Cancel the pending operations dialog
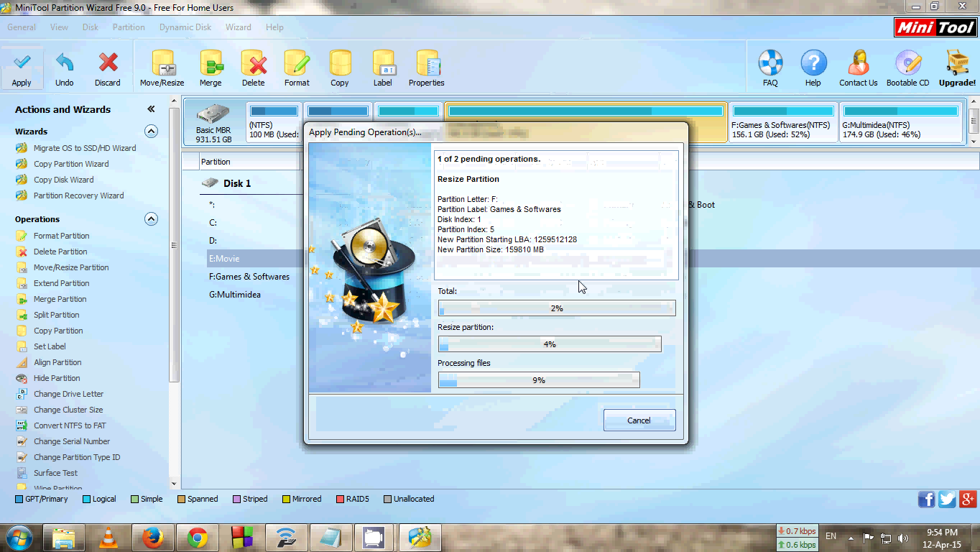The height and width of the screenshot is (552, 980). coord(639,420)
